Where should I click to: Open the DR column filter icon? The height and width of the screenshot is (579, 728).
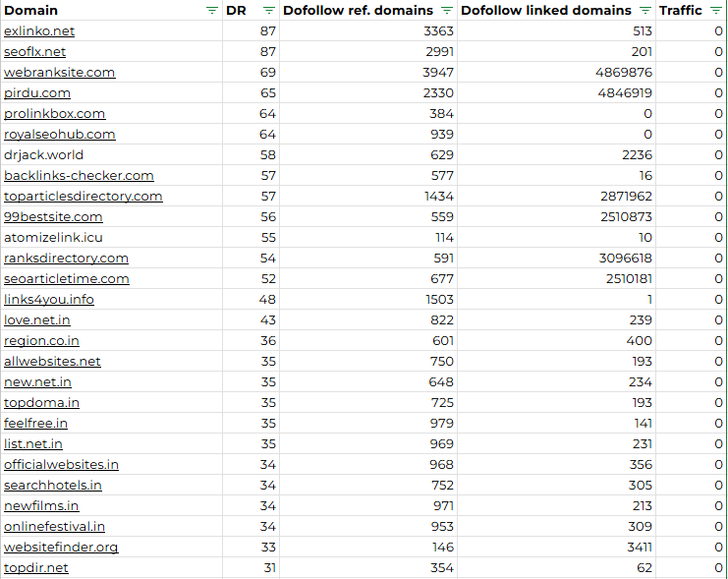(269, 10)
